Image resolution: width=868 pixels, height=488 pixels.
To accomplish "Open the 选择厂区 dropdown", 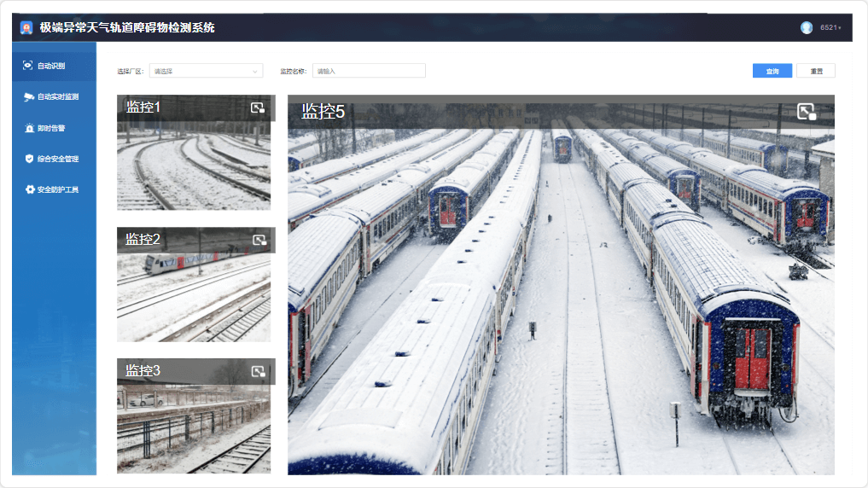I will click(x=206, y=71).
